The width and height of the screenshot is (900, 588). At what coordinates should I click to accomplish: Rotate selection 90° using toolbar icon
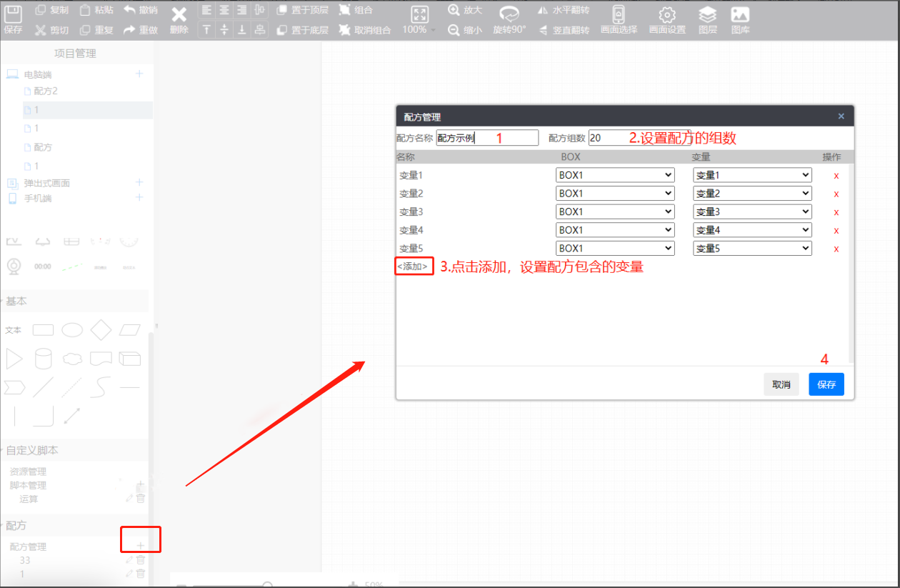pyautogui.click(x=509, y=14)
